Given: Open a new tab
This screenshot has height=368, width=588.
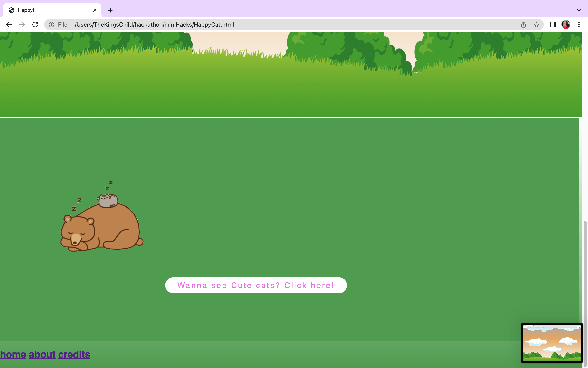Looking at the screenshot, I should click(110, 10).
